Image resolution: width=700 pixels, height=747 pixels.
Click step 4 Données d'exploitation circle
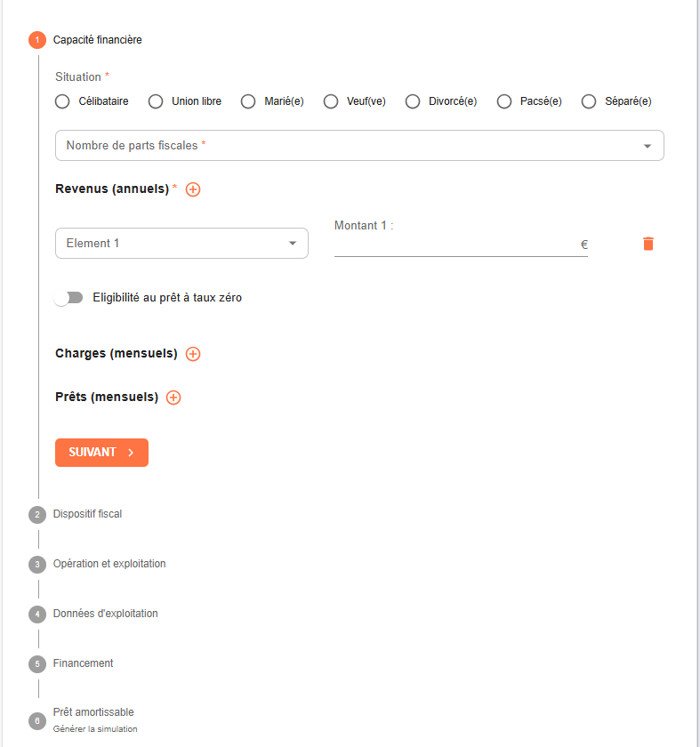click(37, 614)
